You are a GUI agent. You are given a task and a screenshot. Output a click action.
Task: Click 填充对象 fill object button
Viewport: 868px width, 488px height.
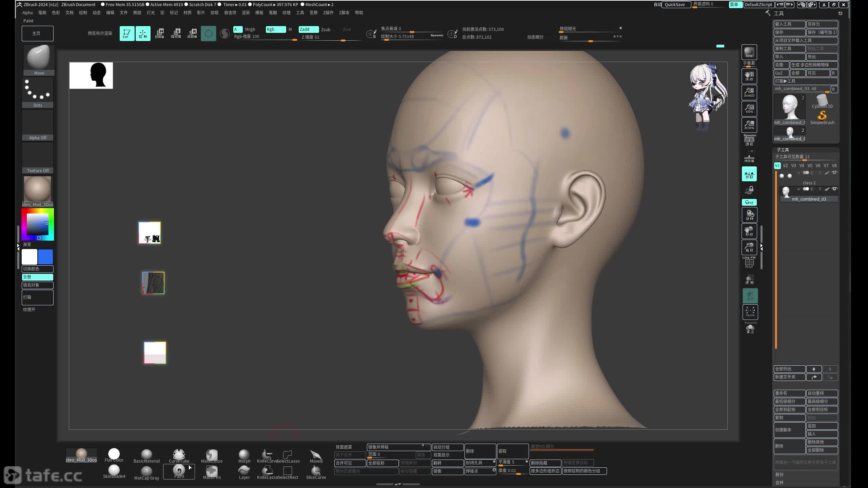(x=38, y=285)
